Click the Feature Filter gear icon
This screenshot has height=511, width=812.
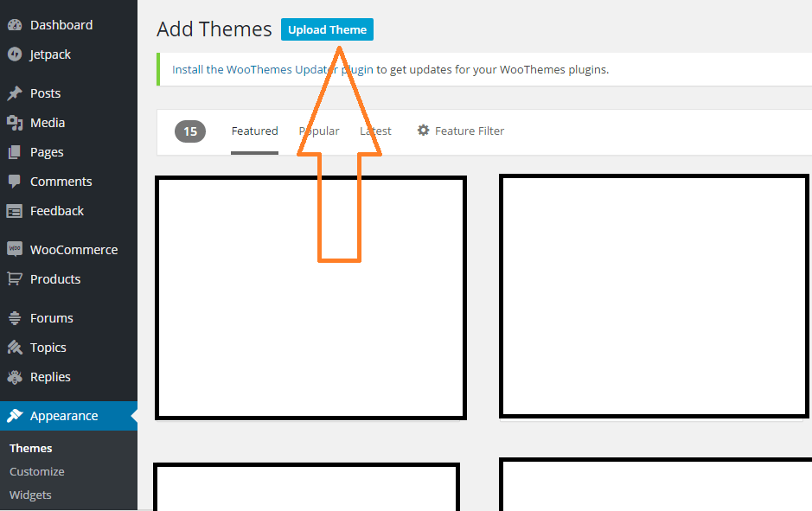[423, 131]
